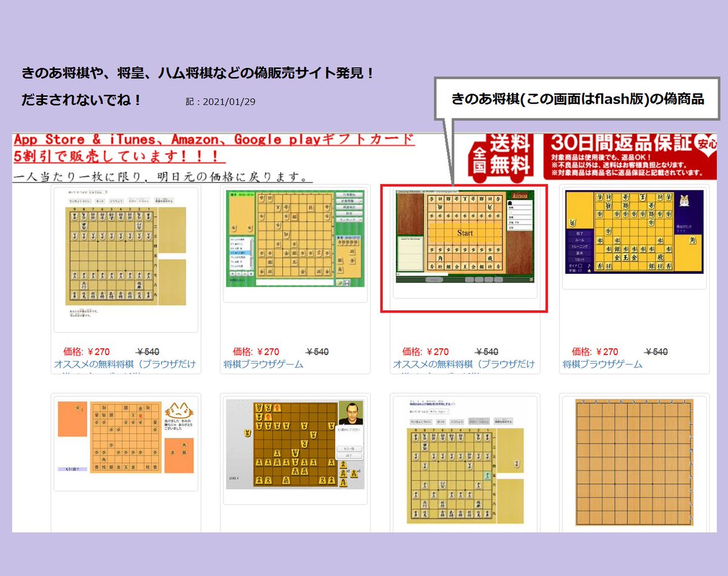Open オススメの無料将棋 link under the plain board thumbnail
The image size is (728, 576).
click(125, 364)
